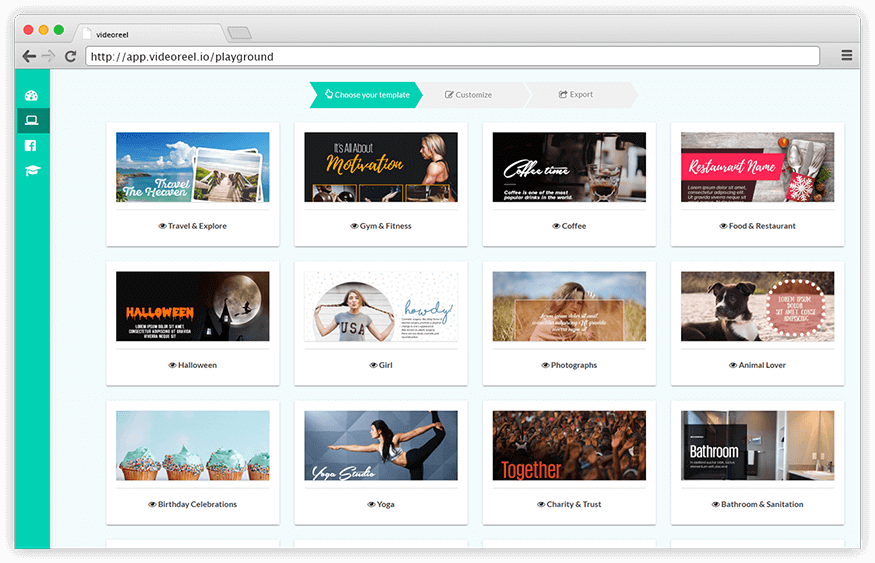Image resolution: width=875 pixels, height=563 pixels.
Task: Open the Travel The Heaven template thumbnail
Action: [x=193, y=167]
